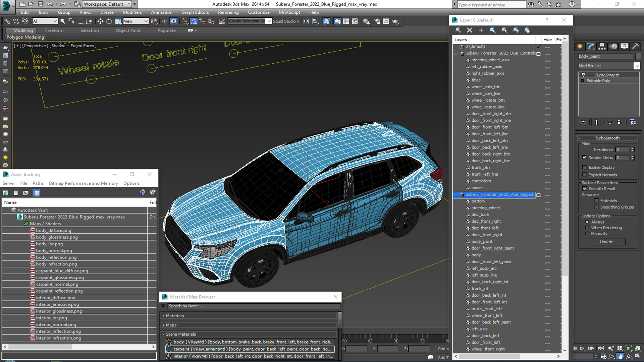644x362 pixels.
Task: Switch to the Object Paint ribbon tab
Action: [128, 30]
